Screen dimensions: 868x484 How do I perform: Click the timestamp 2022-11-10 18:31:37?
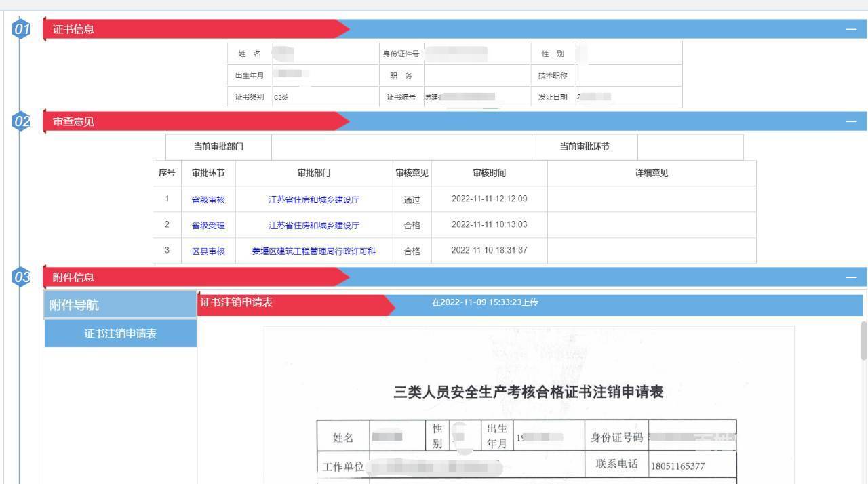pyautogui.click(x=489, y=251)
